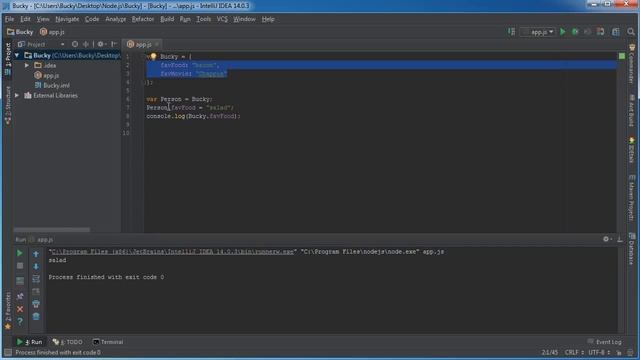Clear All console output trash icon

(x=36, y=316)
